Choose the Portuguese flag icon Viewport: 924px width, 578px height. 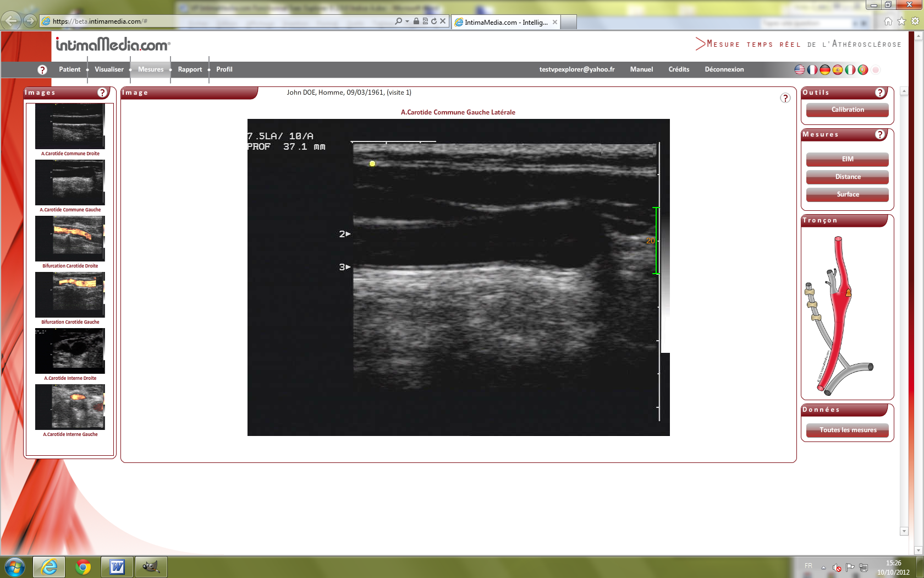(863, 70)
